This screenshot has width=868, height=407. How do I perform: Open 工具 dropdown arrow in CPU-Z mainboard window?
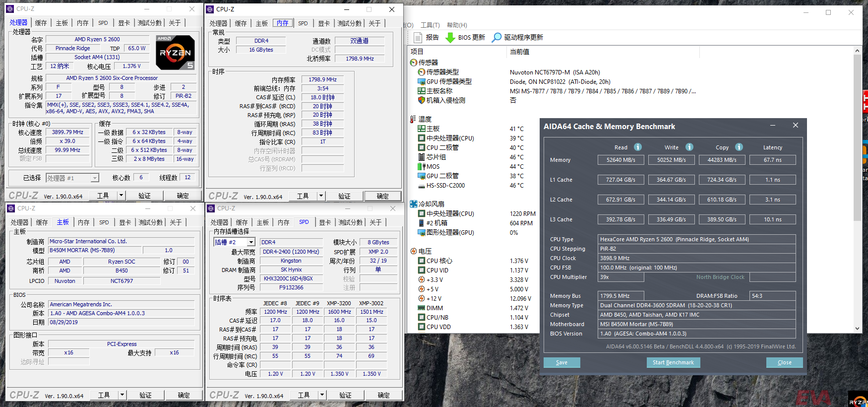pyautogui.click(x=122, y=395)
